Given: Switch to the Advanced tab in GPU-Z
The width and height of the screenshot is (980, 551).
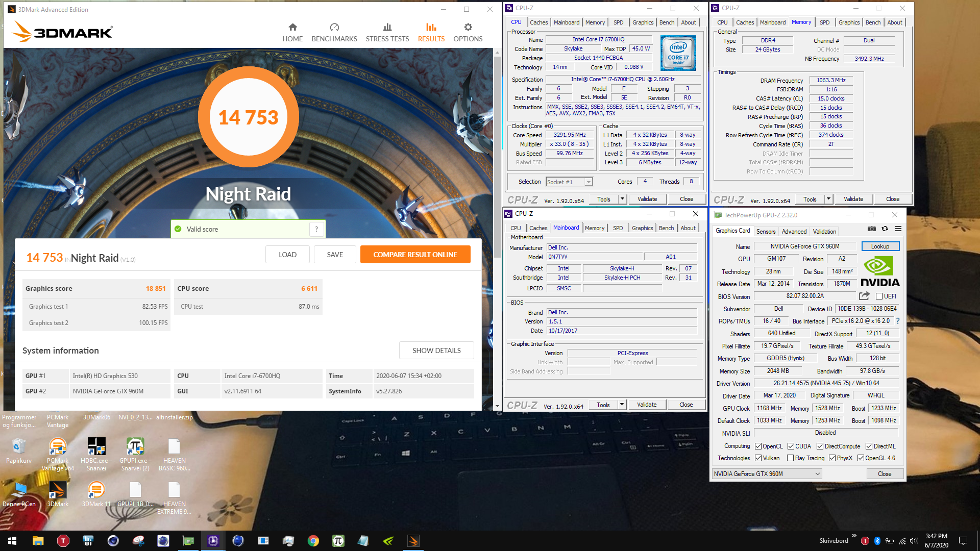Looking at the screenshot, I should coord(794,231).
